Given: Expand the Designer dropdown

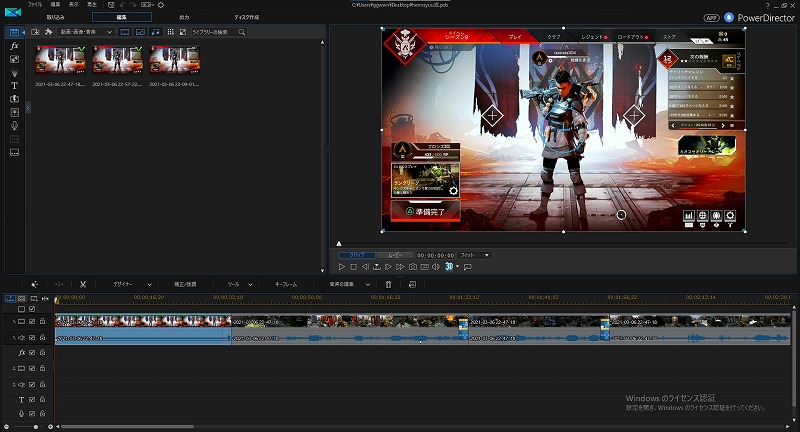Looking at the screenshot, I should tap(149, 285).
